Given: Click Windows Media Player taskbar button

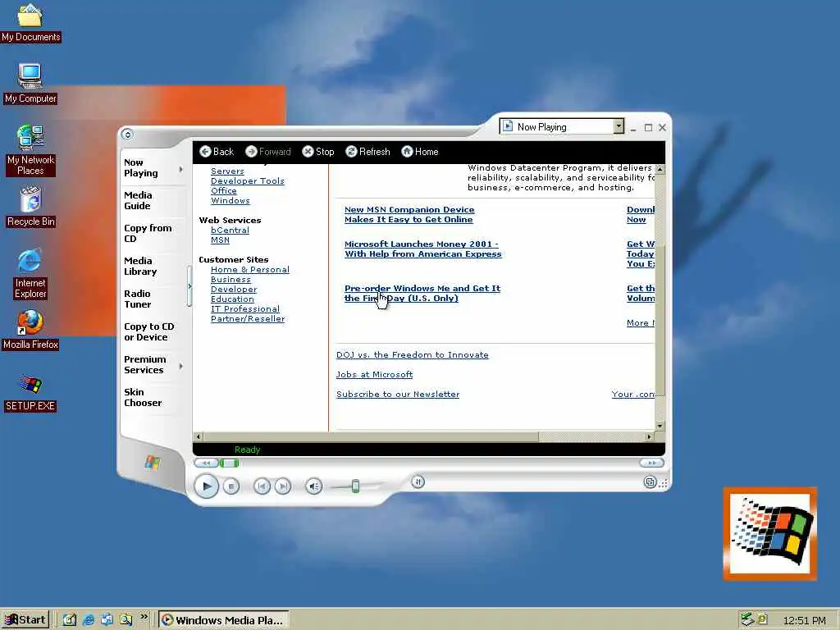Looking at the screenshot, I should tap(223, 620).
